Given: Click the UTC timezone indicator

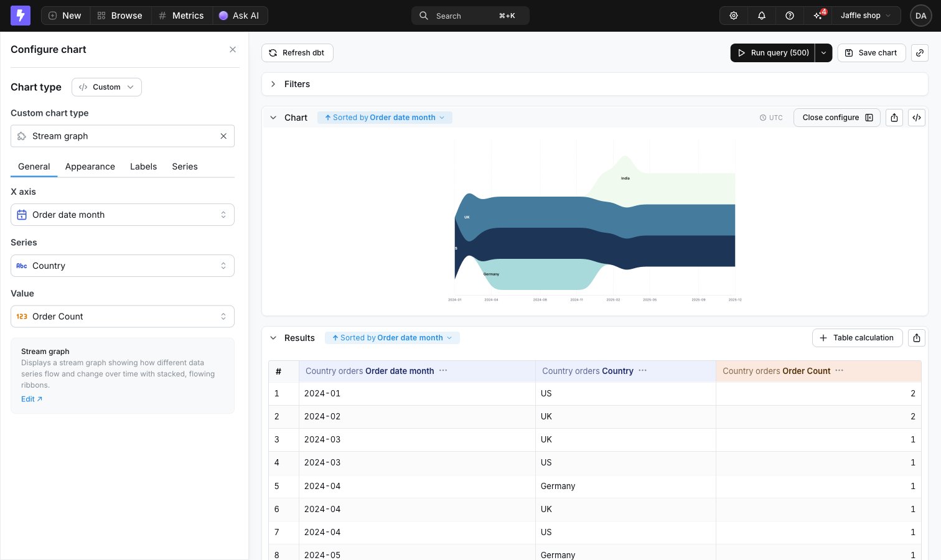Looking at the screenshot, I should point(771,118).
